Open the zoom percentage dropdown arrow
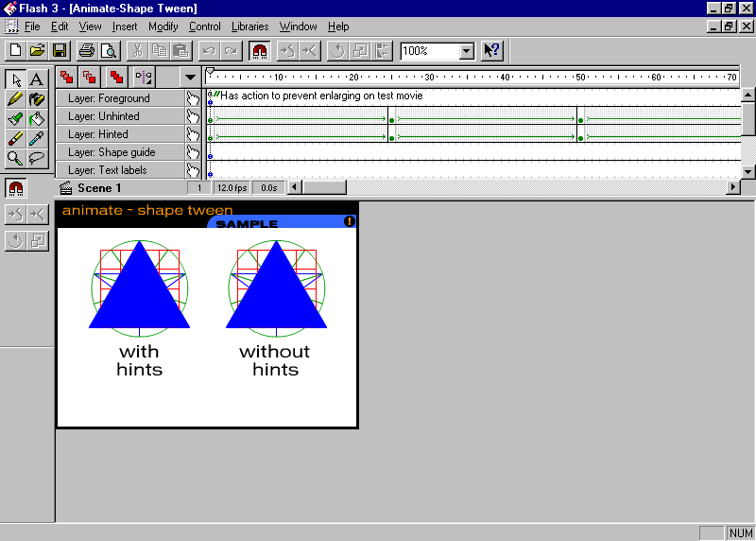This screenshot has height=541, width=756. tap(466, 51)
